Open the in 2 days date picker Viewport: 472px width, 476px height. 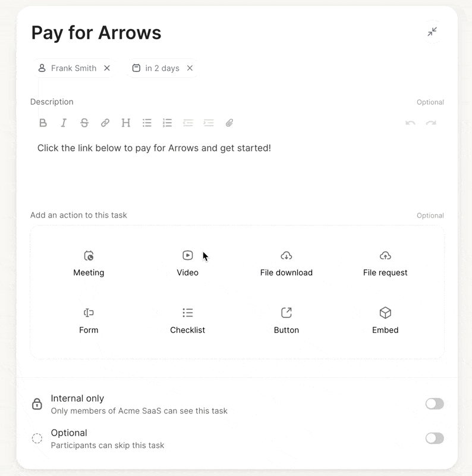point(156,68)
